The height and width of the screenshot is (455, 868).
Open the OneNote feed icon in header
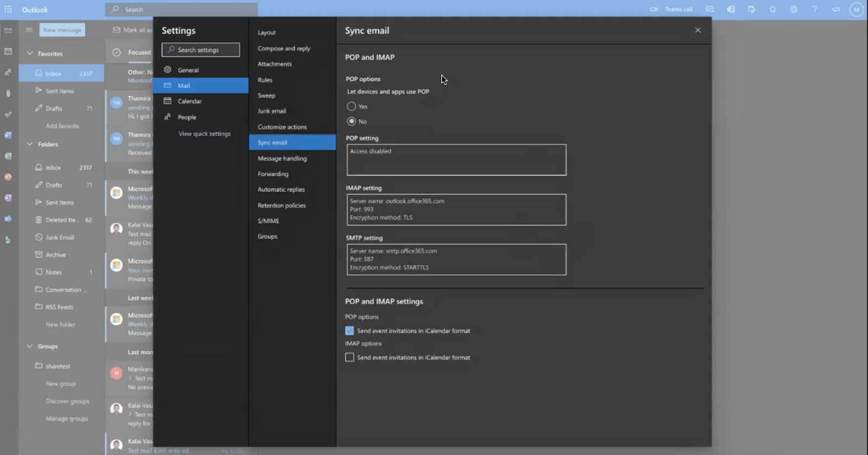pyautogui.click(x=731, y=9)
